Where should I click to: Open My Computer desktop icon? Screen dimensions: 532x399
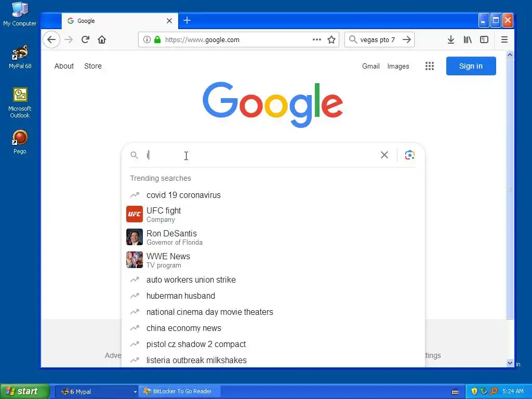20,14
